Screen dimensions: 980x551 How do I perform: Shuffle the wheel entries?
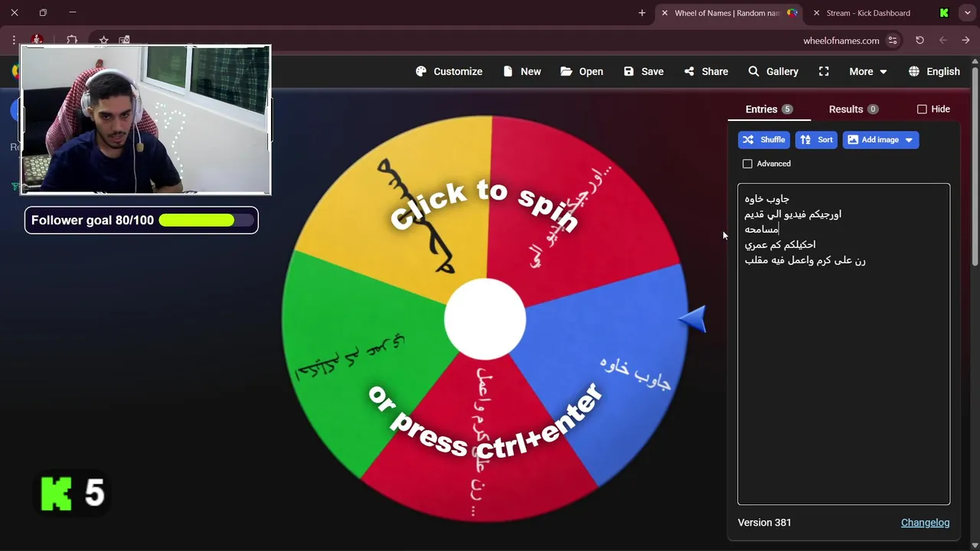coord(763,140)
